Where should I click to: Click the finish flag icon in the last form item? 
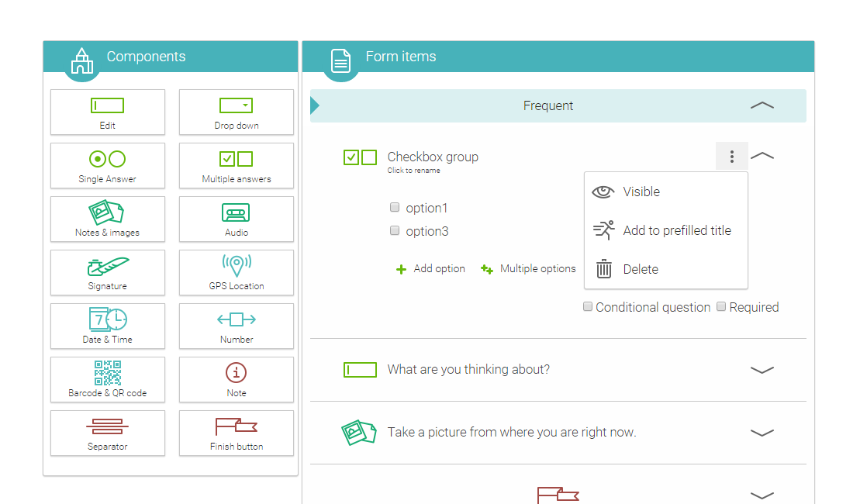pos(558,495)
